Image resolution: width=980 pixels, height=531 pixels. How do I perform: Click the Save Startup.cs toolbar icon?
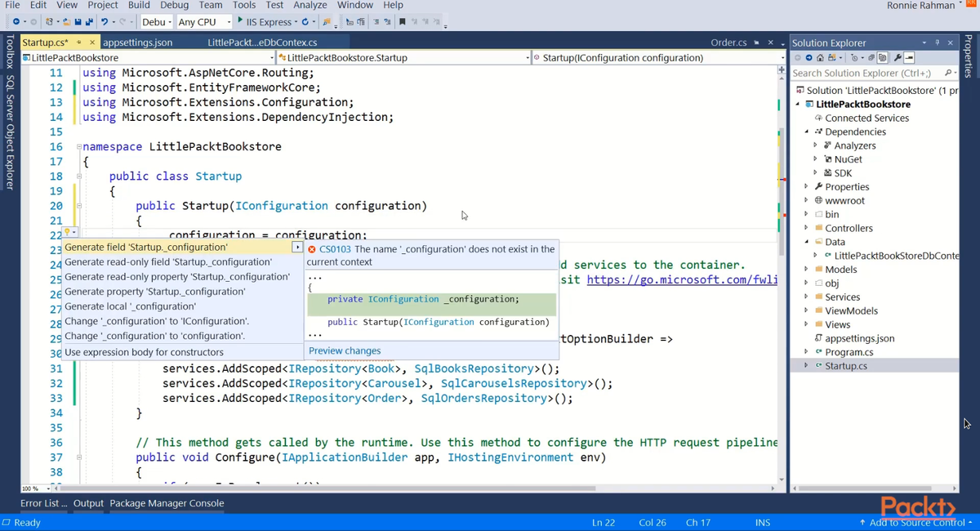coord(78,21)
